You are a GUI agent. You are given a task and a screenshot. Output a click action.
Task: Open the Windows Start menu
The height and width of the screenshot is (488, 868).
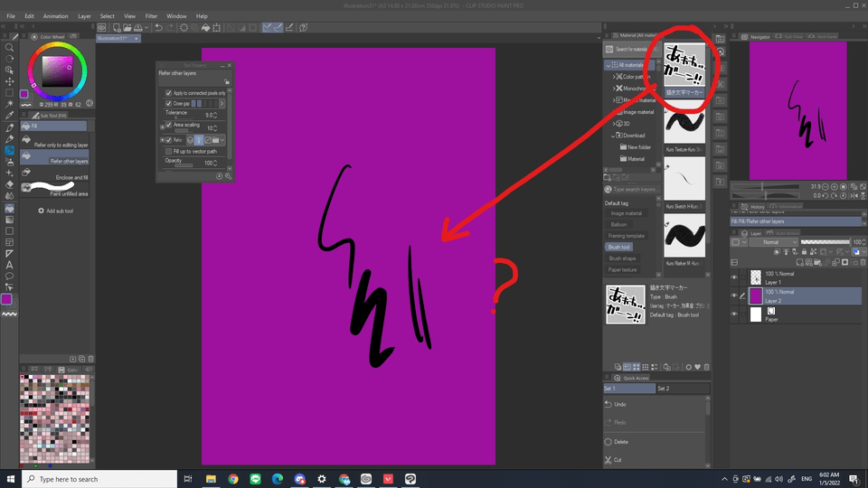coord(11,479)
